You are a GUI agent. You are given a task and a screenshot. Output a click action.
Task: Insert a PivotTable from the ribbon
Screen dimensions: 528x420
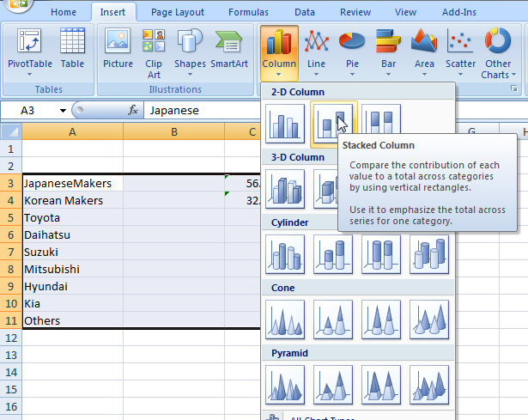30,52
